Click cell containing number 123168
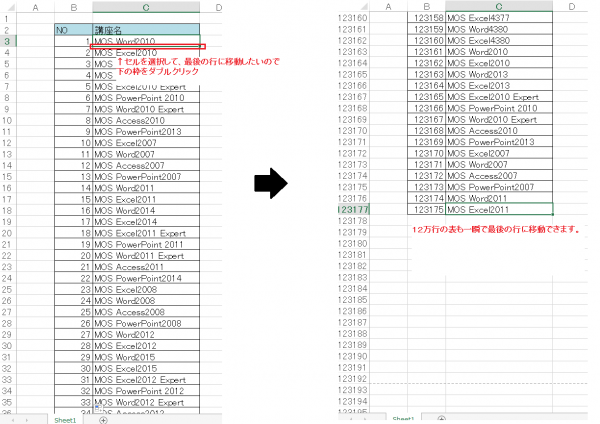600x424 pixels. click(x=426, y=130)
